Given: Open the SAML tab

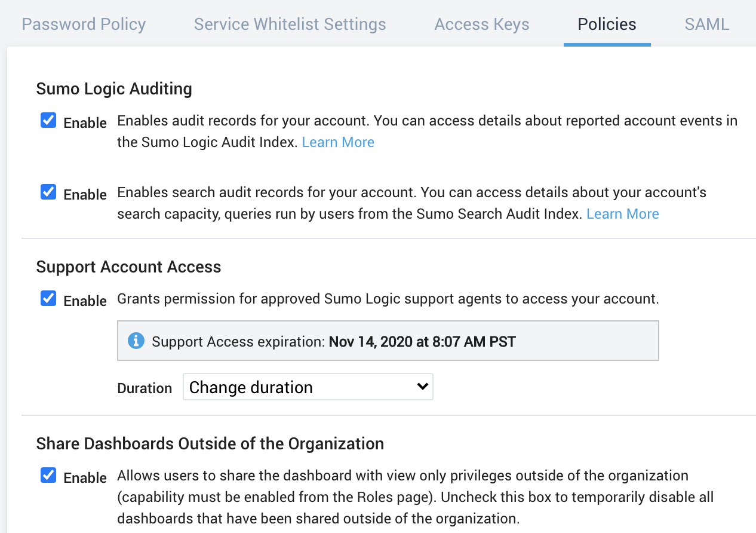Looking at the screenshot, I should pos(706,24).
